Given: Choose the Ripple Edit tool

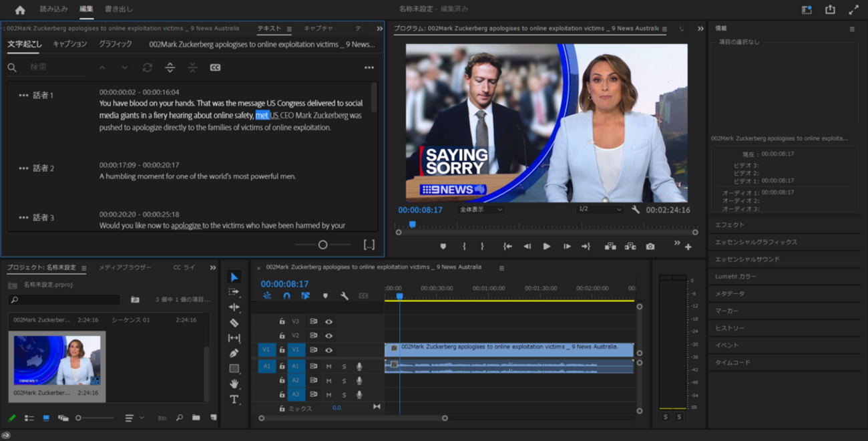Looking at the screenshot, I should (234, 307).
